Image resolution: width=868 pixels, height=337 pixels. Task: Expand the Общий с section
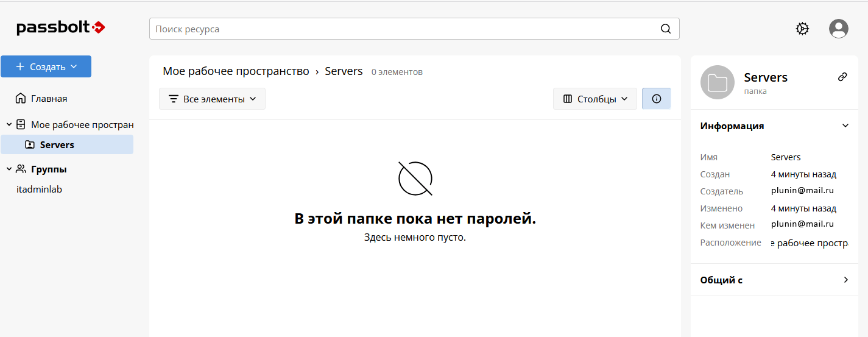click(x=845, y=280)
